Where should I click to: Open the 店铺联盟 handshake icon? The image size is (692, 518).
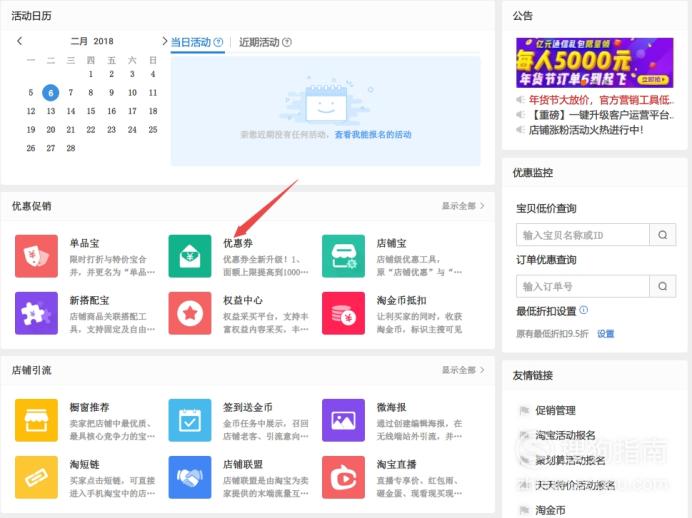pos(190,477)
